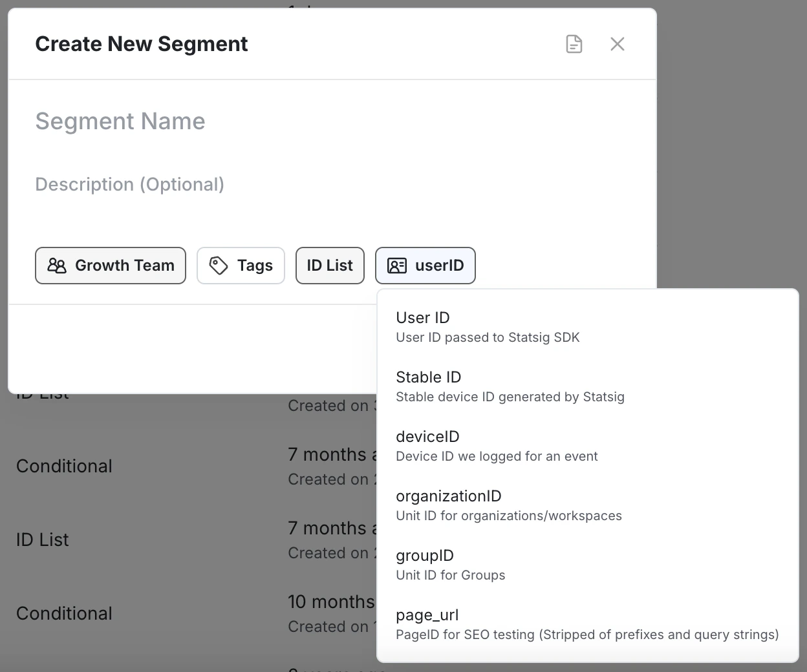Select "User ID" from the unit type list

pos(488,326)
